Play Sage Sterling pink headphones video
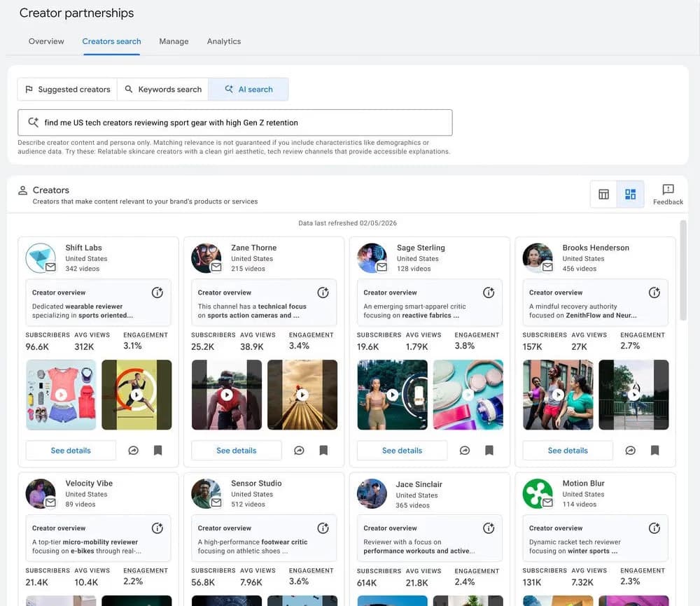Viewport: 700px width, 606px height. click(x=468, y=395)
